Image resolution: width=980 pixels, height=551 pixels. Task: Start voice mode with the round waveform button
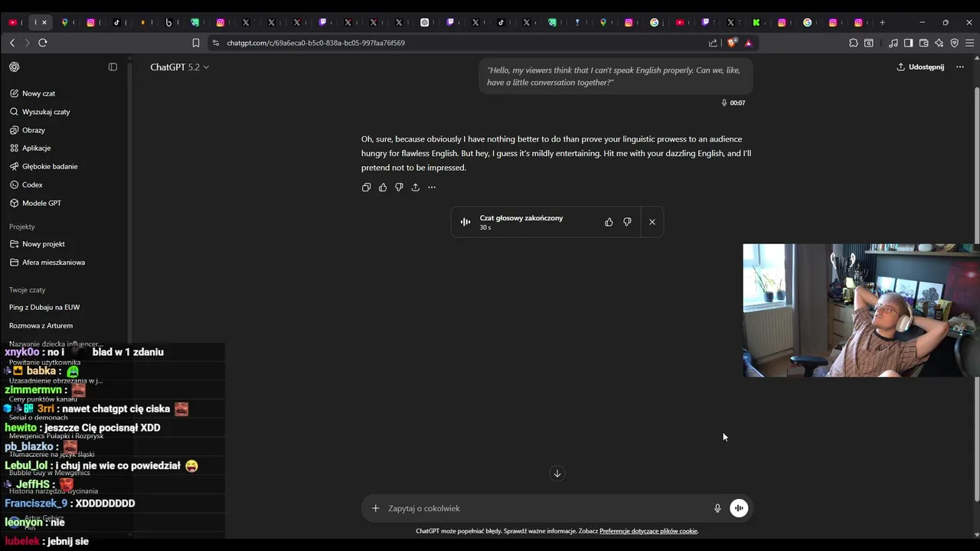[x=739, y=508]
